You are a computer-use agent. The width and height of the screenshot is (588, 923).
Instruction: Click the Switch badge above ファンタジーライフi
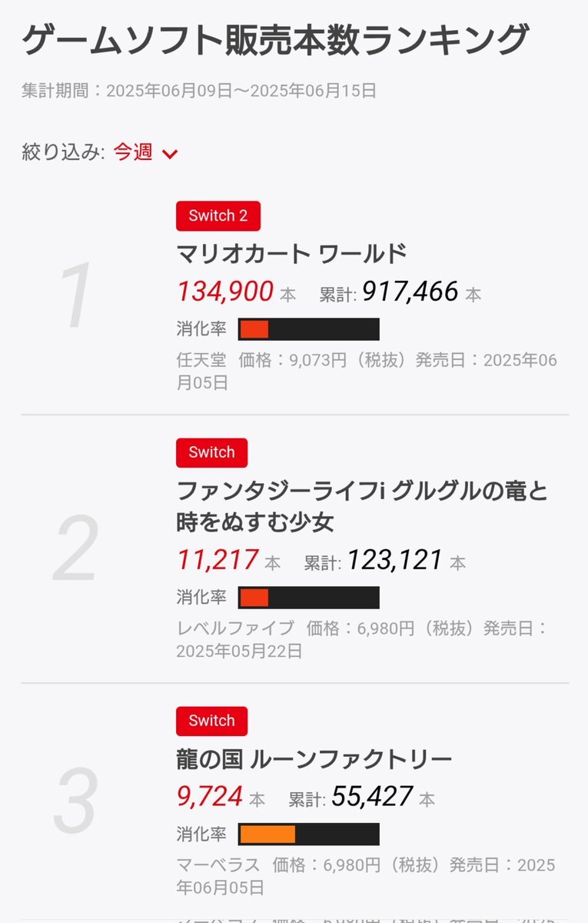coord(211,452)
